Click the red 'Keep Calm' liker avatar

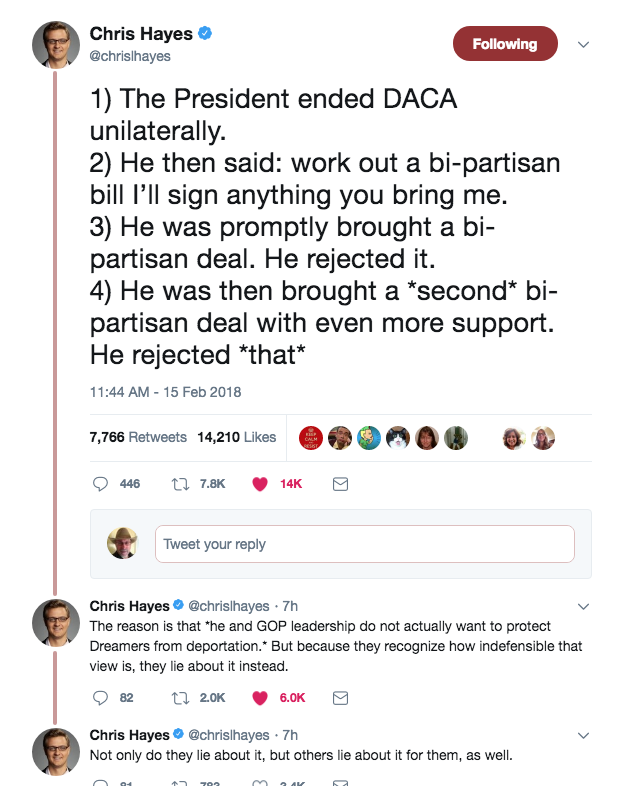coord(311,437)
